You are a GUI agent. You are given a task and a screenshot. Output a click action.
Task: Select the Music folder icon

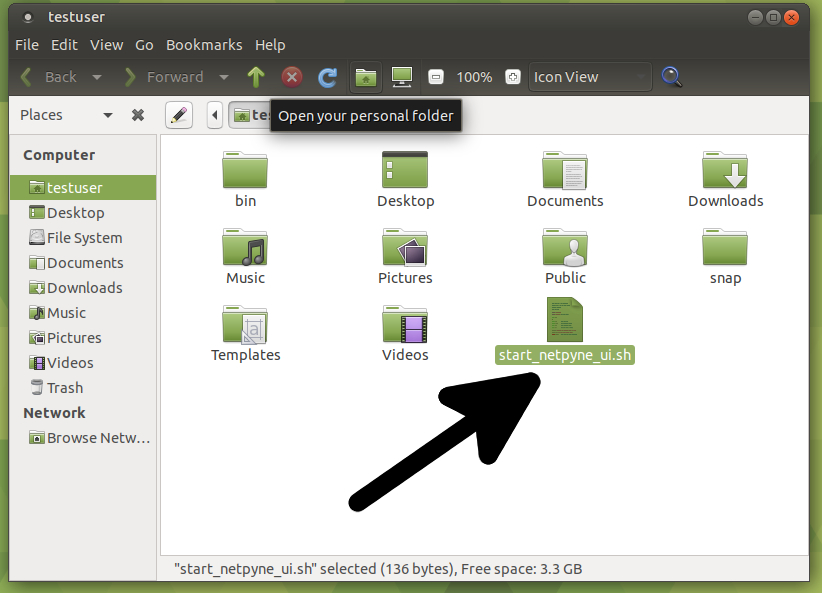(245, 247)
